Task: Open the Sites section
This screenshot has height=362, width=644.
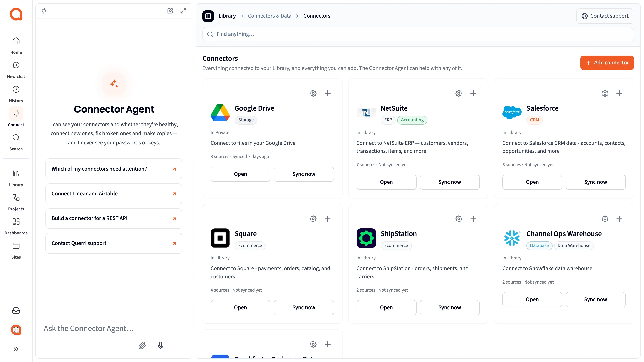Action: [16, 250]
